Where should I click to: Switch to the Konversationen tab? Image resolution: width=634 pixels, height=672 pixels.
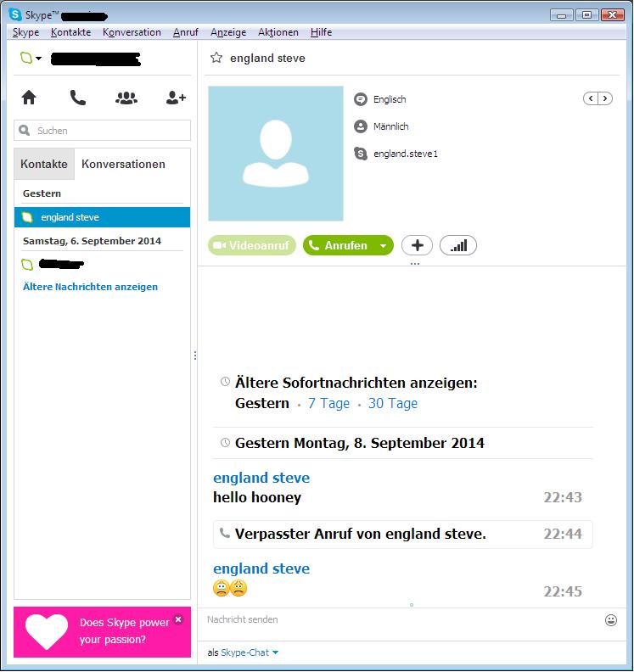pyautogui.click(x=123, y=164)
